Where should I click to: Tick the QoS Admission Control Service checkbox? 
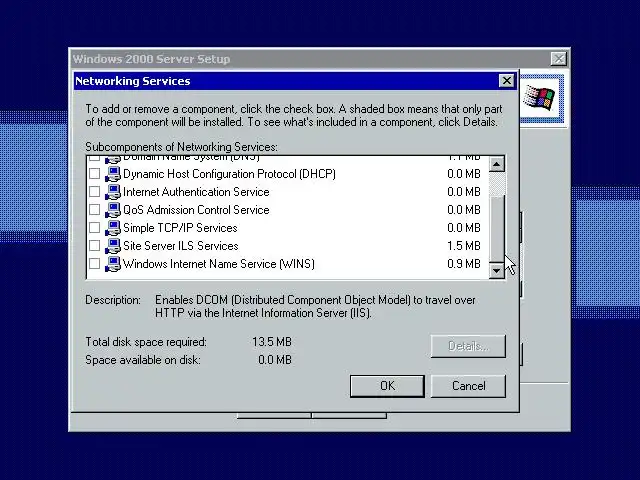click(94, 209)
